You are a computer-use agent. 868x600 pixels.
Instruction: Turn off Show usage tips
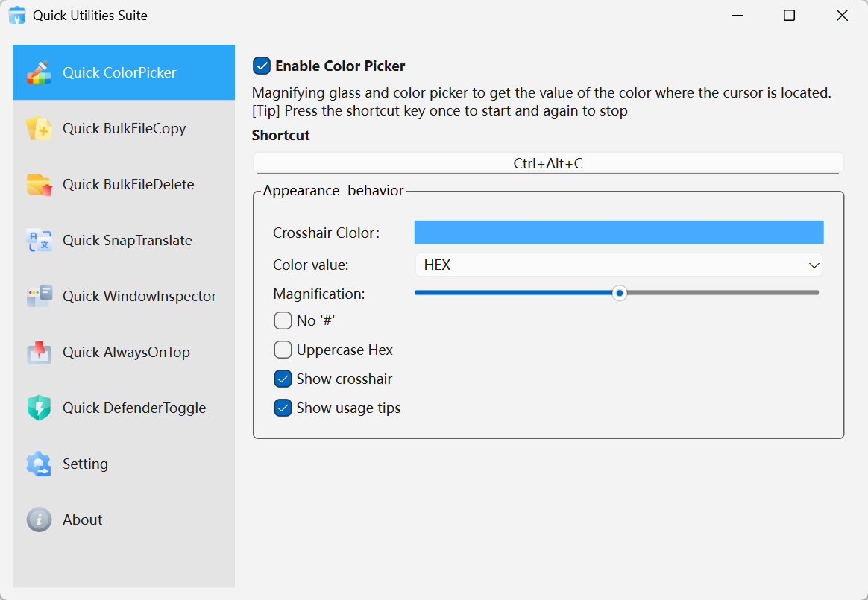[x=283, y=408]
